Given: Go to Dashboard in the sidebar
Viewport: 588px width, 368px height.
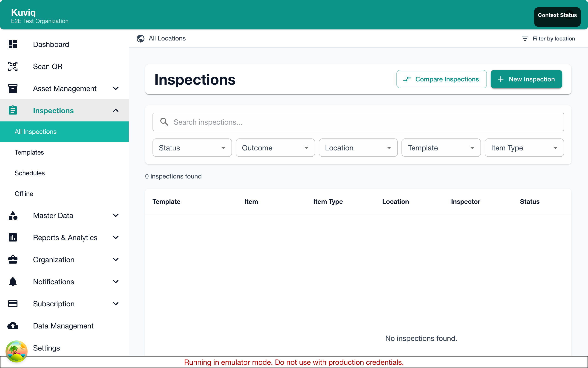Looking at the screenshot, I should click(64, 44).
